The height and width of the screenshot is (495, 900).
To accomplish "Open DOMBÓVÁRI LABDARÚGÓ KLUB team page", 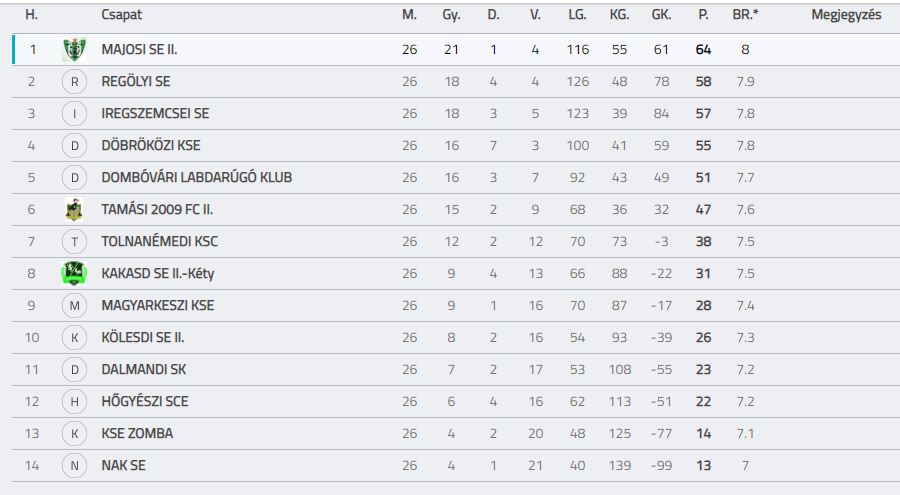I will click(x=197, y=177).
